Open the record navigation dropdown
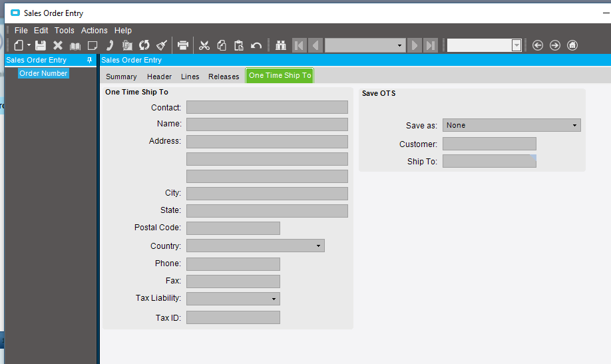611x364 pixels. [399, 46]
